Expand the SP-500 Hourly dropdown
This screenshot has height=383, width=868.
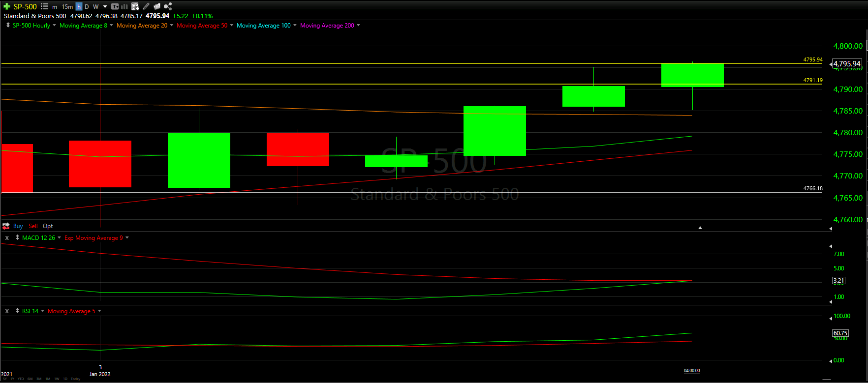pos(54,25)
